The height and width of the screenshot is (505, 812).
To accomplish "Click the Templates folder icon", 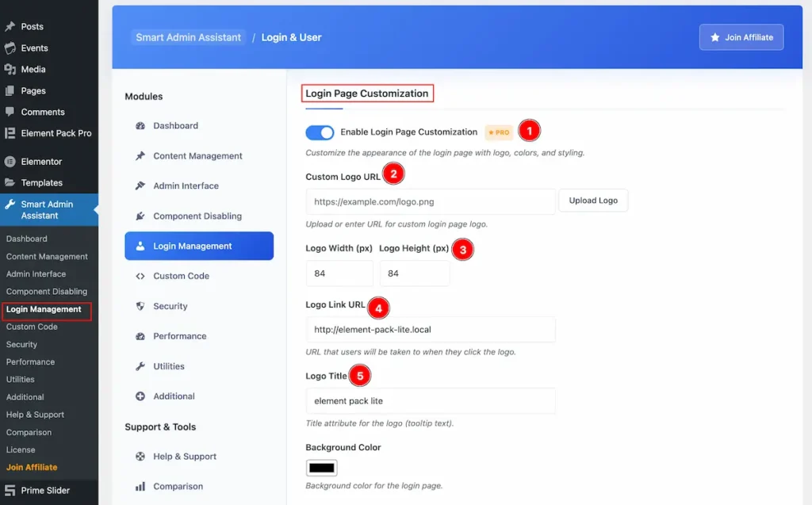I will [10, 183].
